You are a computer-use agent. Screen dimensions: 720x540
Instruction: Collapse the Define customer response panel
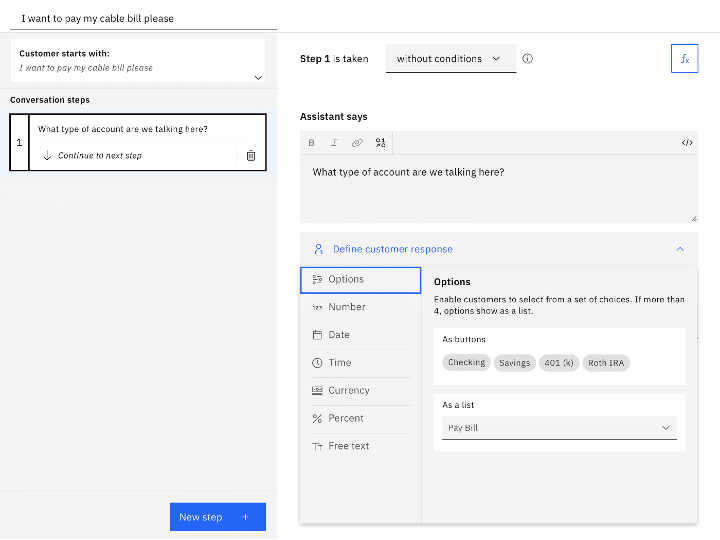click(680, 249)
